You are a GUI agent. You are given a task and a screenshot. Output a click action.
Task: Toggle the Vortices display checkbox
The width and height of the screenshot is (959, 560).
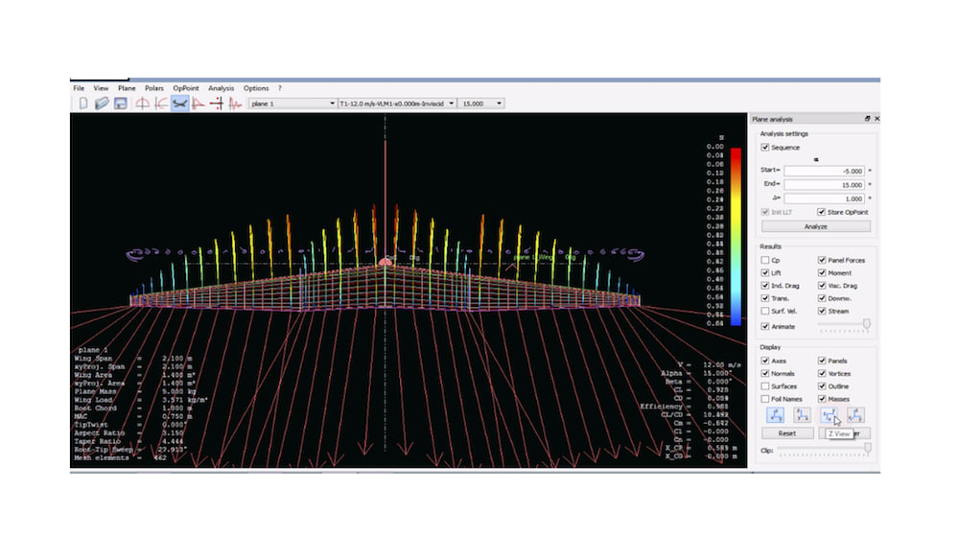(x=822, y=374)
